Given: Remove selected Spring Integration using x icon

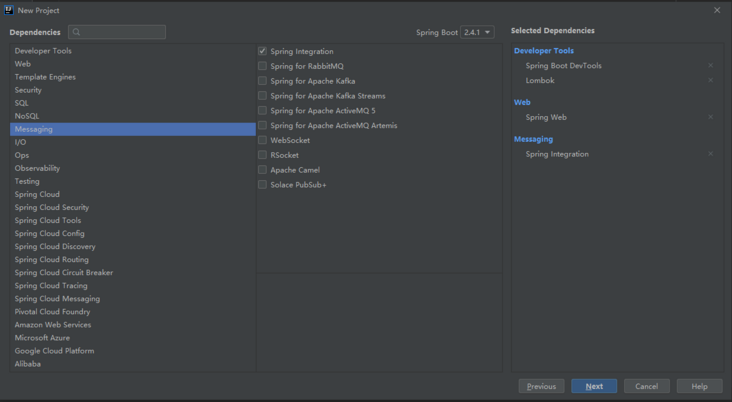Looking at the screenshot, I should click(711, 155).
